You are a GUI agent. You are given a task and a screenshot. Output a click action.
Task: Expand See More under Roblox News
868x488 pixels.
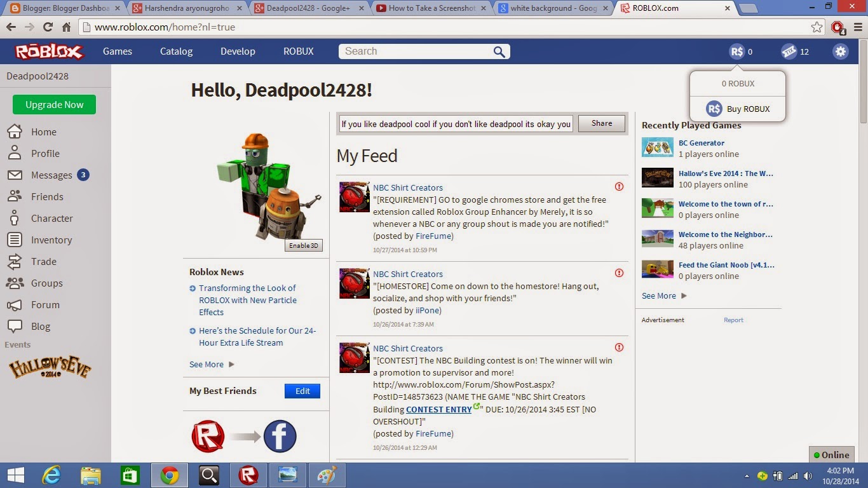pyautogui.click(x=212, y=364)
